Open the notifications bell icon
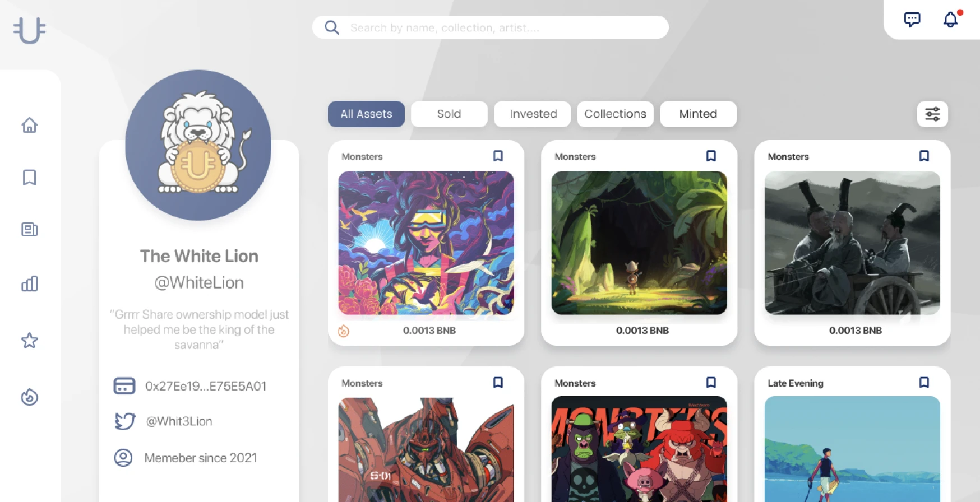Image resolution: width=980 pixels, height=502 pixels. click(951, 20)
